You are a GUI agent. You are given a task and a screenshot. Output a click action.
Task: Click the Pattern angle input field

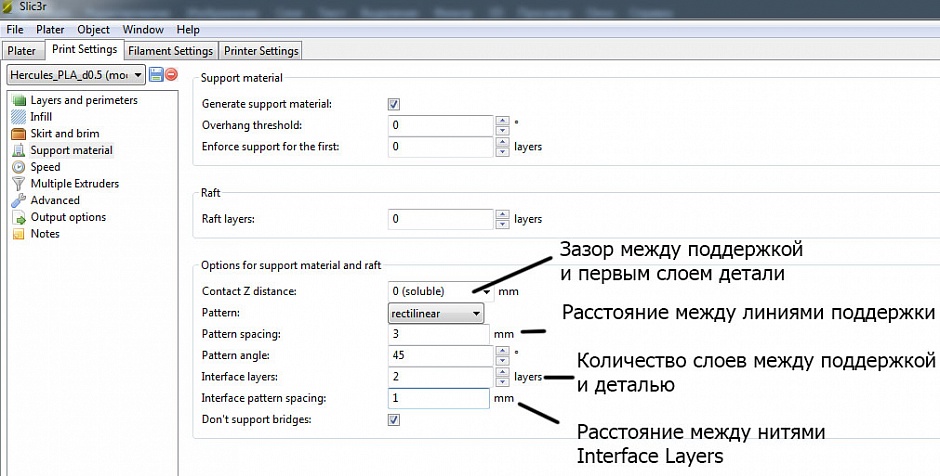(x=441, y=356)
